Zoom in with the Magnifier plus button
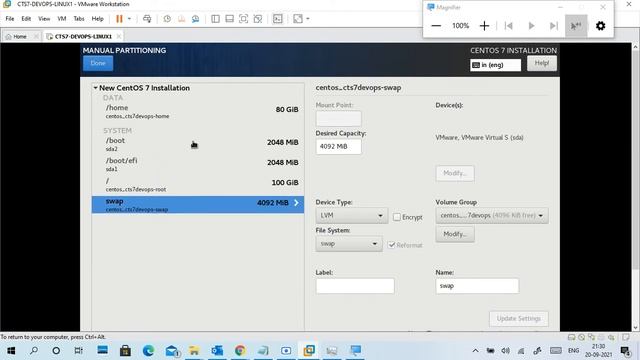The width and height of the screenshot is (640, 360). click(484, 26)
